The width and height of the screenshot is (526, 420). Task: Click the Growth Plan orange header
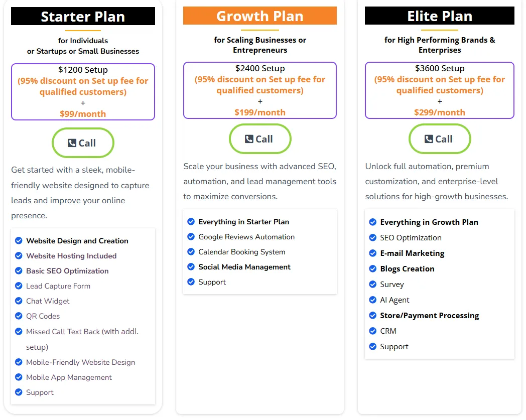coord(259,16)
